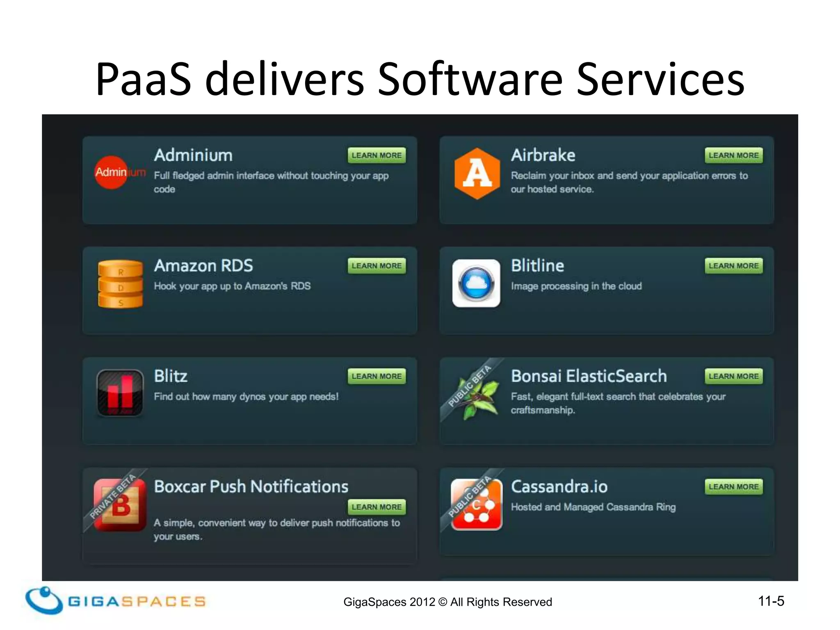
Task: Click 'GigaSpaces 2012 © All Rights Reserved' footer
Action: click(447, 602)
